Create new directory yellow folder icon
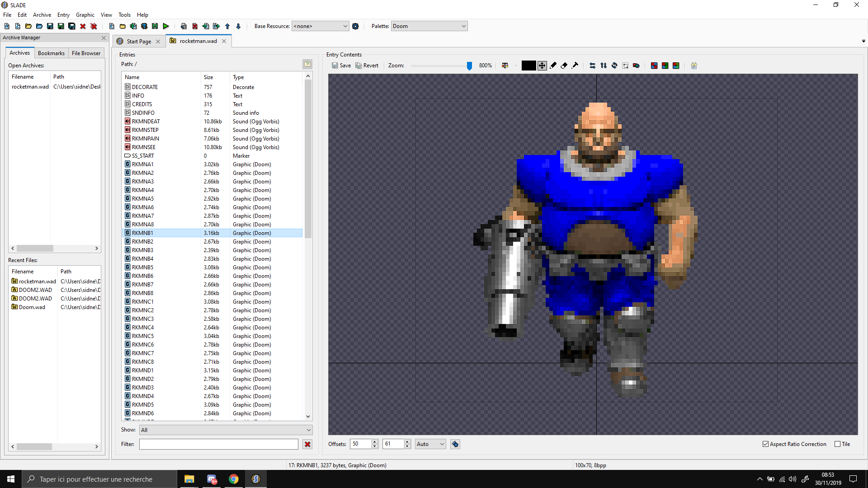Viewport: 868px width, 488px height. point(123,26)
